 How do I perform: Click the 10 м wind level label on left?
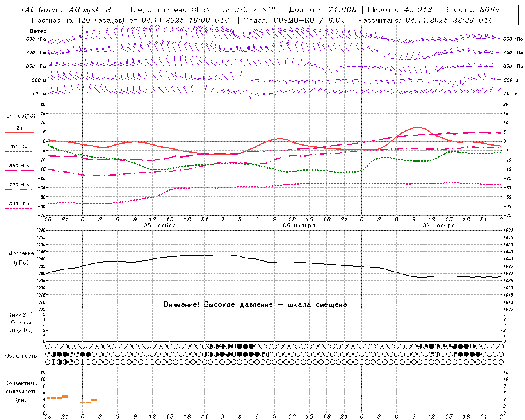tap(39, 94)
